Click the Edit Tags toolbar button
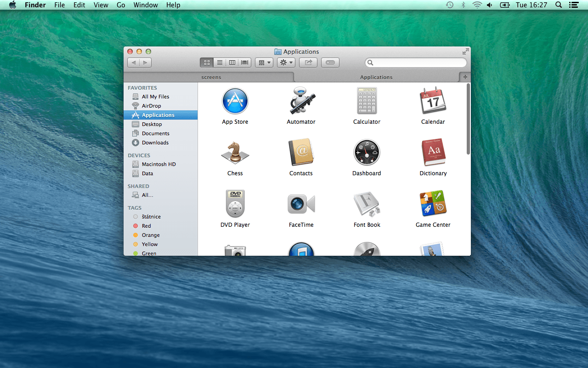 coord(330,63)
